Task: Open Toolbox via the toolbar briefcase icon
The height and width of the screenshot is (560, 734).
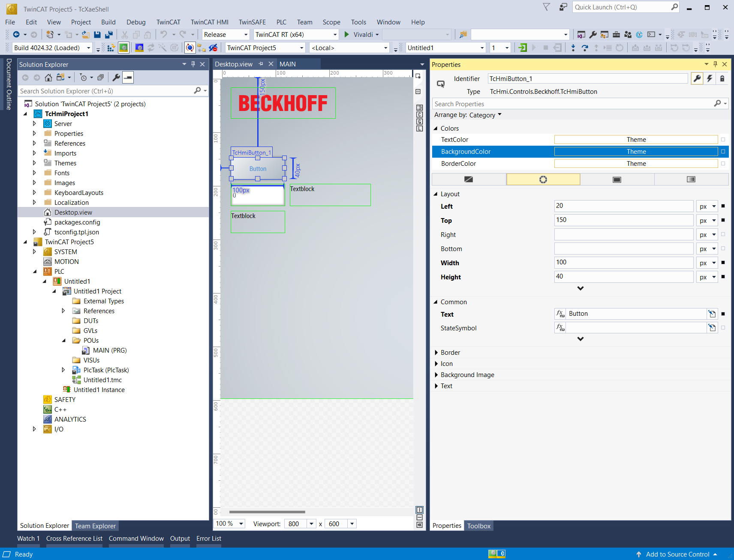Action: [x=616, y=35]
